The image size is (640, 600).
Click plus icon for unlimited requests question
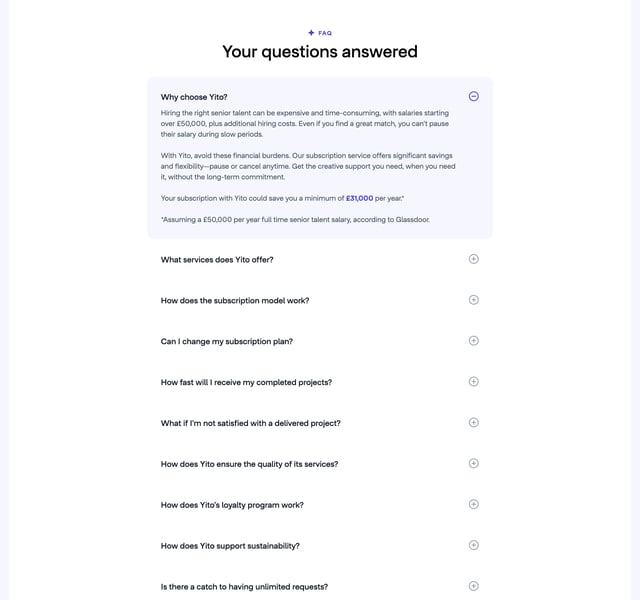point(474,587)
